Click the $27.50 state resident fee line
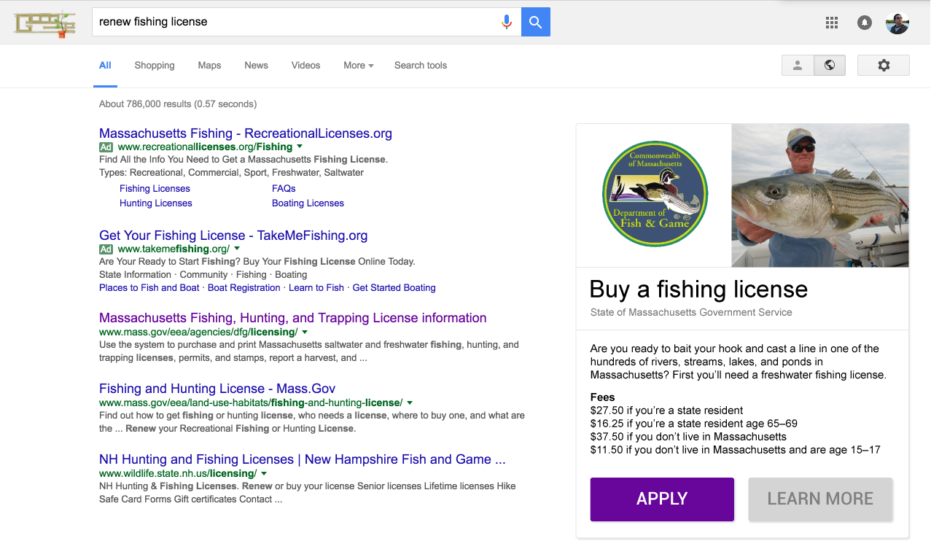 pos(667,411)
